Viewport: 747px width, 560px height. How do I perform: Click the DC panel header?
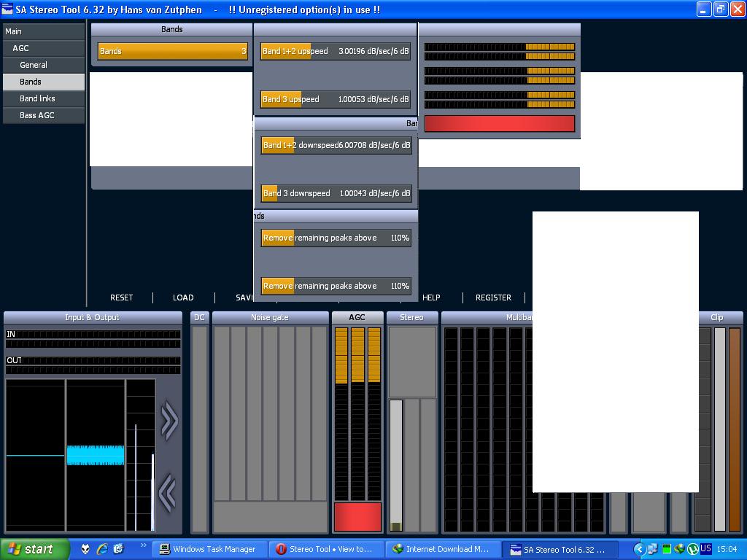(200, 317)
